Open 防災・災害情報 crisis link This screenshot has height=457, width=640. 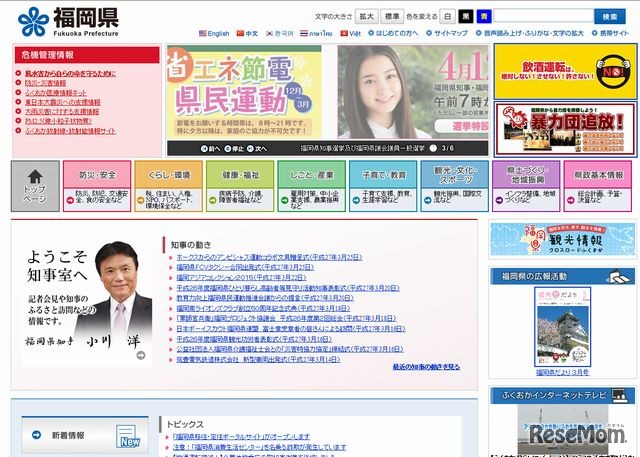coord(45,83)
